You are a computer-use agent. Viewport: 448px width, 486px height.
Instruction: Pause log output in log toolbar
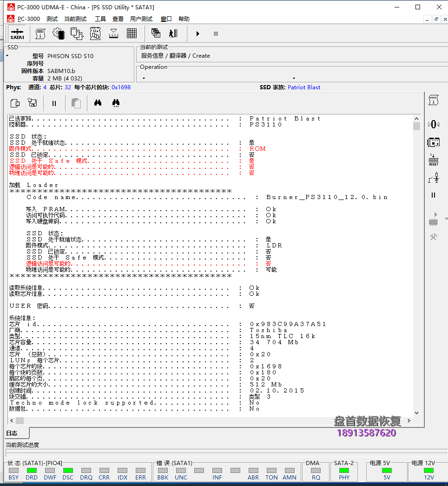click(54, 103)
